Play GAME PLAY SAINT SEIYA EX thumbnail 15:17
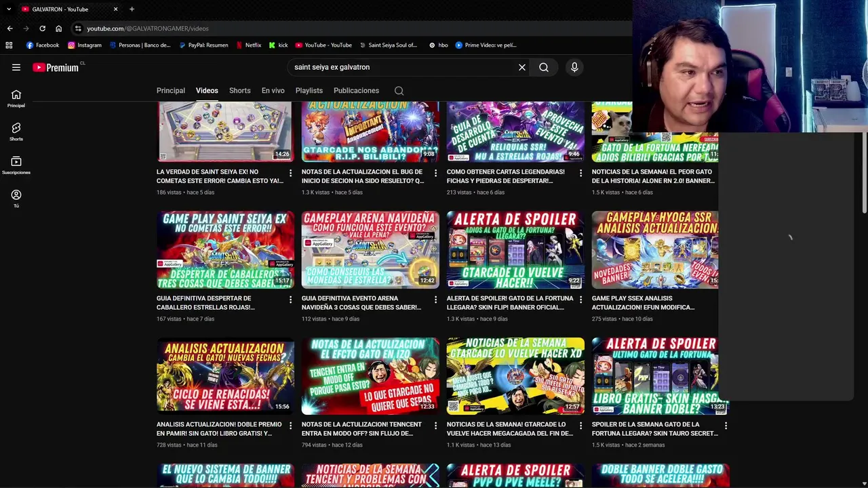This screenshot has height=488, width=868. click(225, 249)
